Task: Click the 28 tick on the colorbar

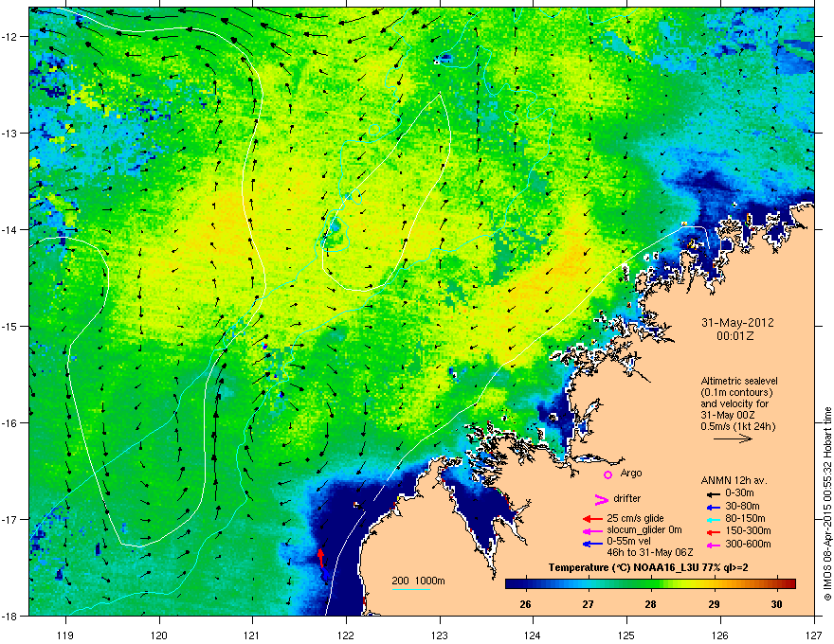Action: point(650,604)
